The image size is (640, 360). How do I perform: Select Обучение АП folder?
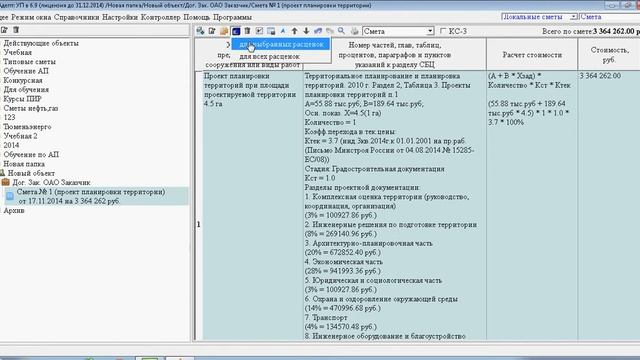[x=26, y=71]
